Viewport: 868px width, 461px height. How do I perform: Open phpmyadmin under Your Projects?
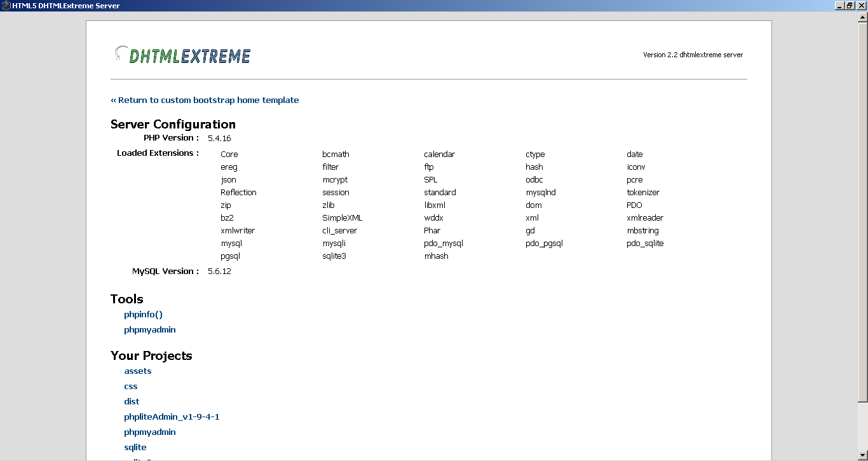point(149,432)
